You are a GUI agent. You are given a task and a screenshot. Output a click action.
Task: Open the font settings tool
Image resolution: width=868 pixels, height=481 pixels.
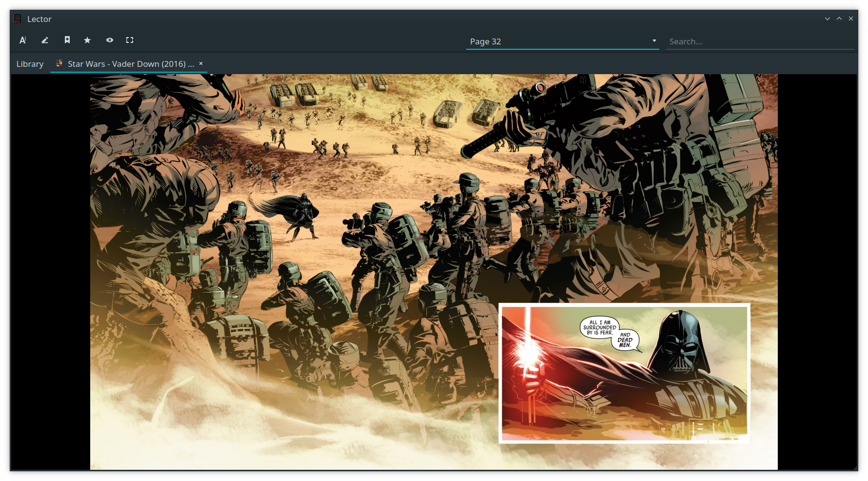click(23, 40)
